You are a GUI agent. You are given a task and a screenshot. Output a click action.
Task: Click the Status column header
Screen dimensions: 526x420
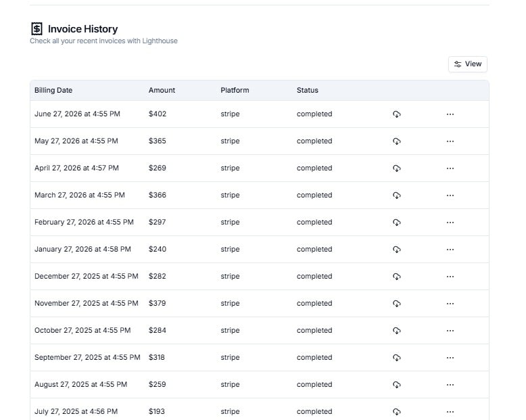click(x=307, y=90)
